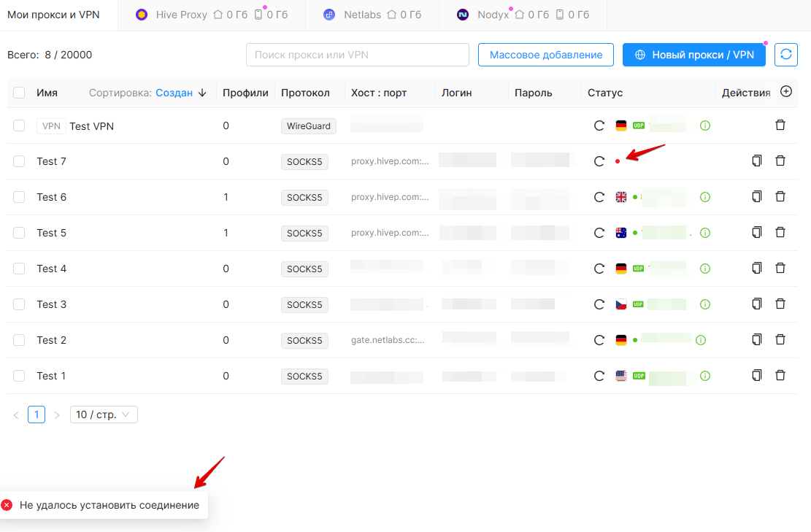Open the Nodyx tab
Screen dimensions: 811x532
tap(523, 15)
